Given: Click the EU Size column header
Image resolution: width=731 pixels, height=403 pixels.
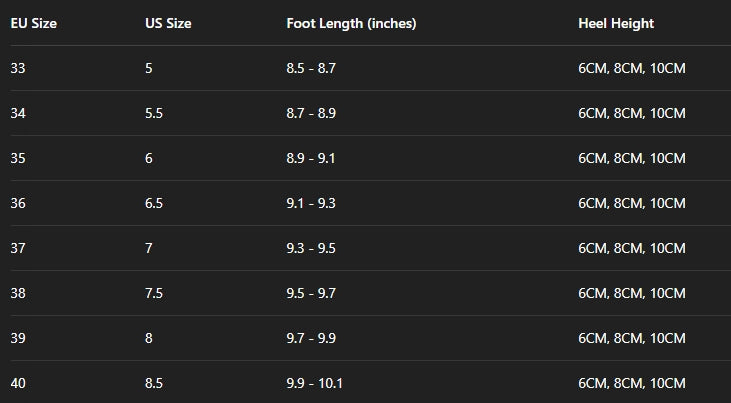Looking at the screenshot, I should pyautogui.click(x=33, y=23).
